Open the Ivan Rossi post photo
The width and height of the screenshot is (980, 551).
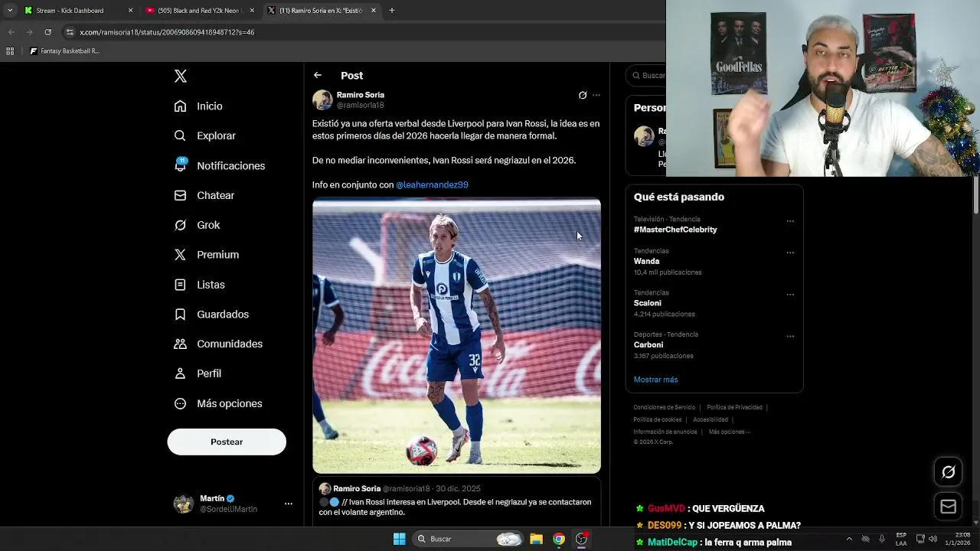pyautogui.click(x=456, y=336)
